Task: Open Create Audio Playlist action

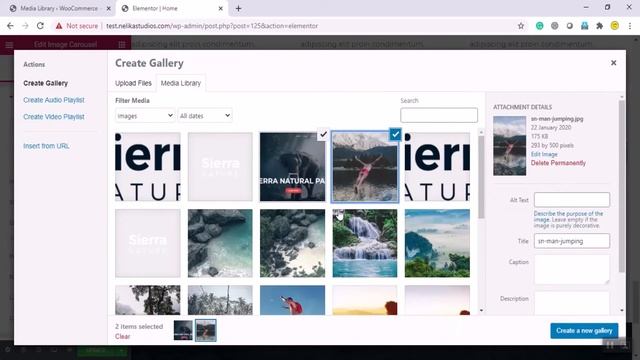Action: pyautogui.click(x=53, y=100)
